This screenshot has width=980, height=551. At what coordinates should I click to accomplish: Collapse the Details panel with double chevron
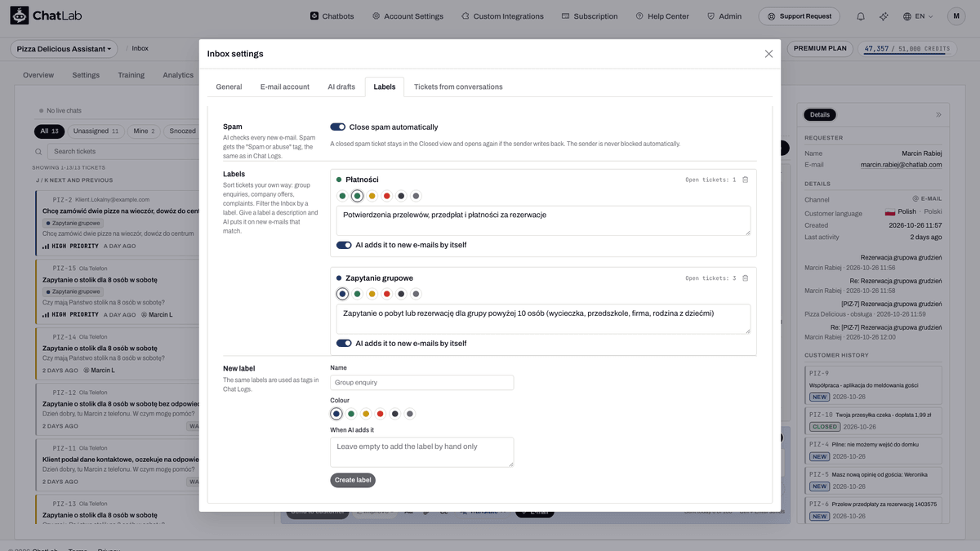point(938,115)
